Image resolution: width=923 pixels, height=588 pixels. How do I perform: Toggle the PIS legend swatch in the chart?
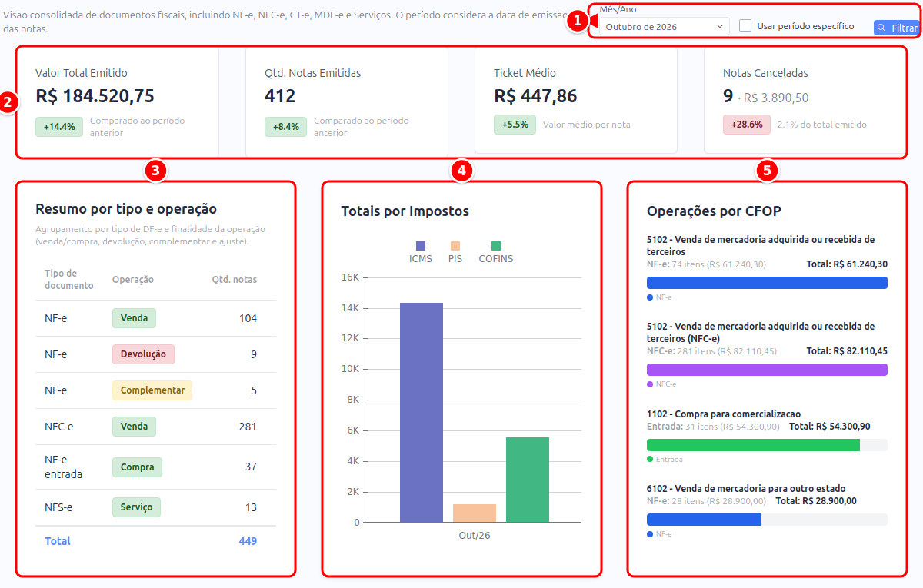[455, 246]
